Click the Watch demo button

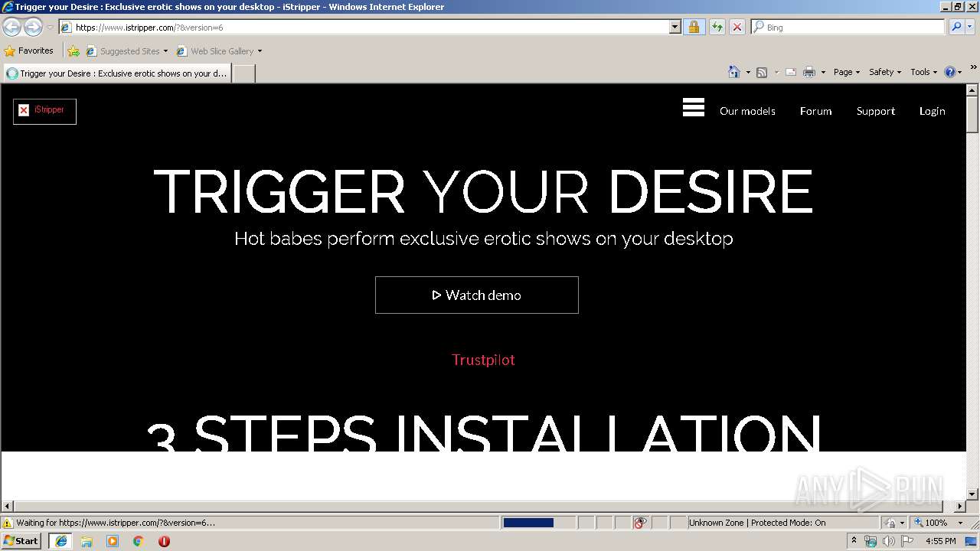pyautogui.click(x=477, y=295)
